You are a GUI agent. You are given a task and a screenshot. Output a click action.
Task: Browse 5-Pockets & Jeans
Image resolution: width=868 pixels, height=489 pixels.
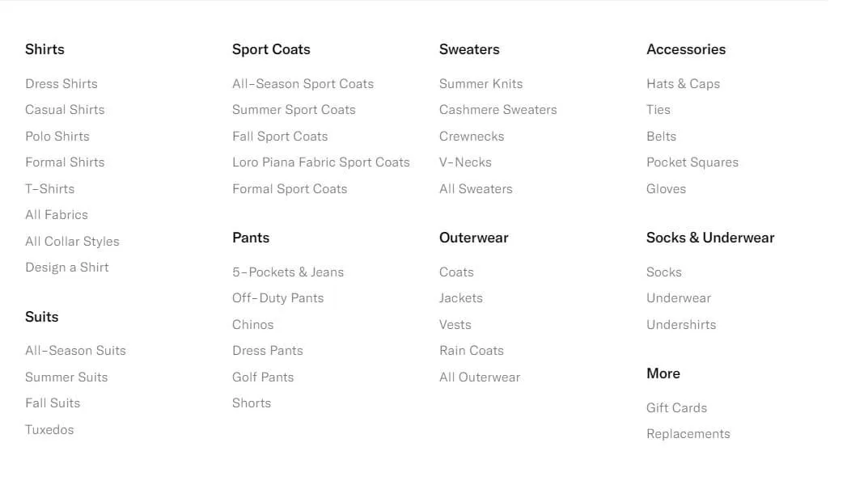pyautogui.click(x=287, y=272)
